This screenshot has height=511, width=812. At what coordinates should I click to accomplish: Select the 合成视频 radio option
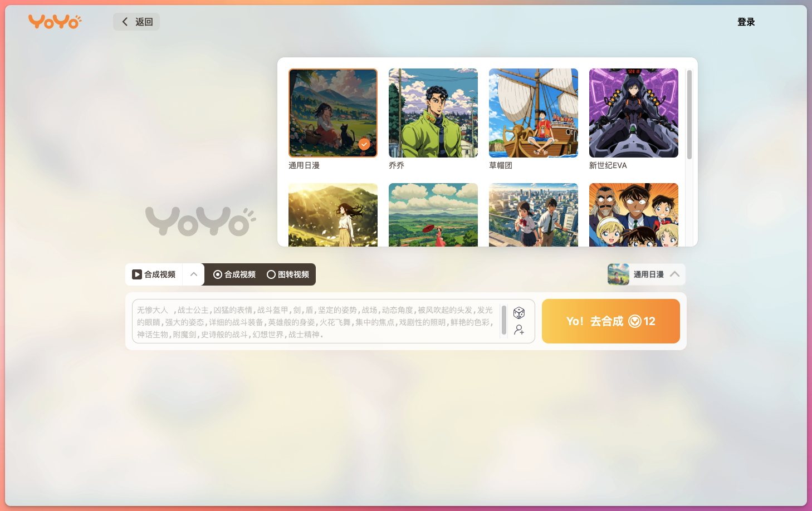(x=234, y=274)
